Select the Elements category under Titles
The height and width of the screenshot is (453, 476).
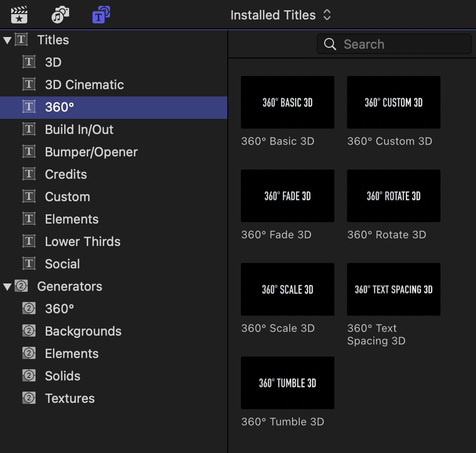[114, 219]
